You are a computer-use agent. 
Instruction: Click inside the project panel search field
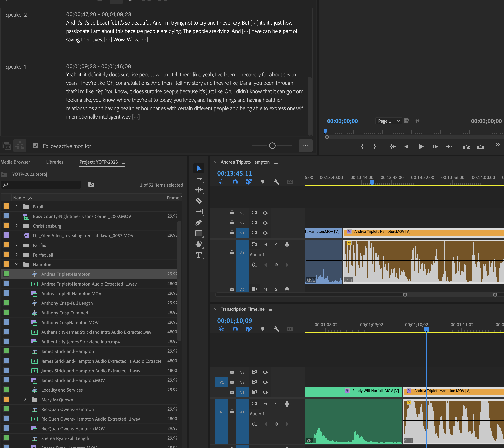click(x=41, y=185)
